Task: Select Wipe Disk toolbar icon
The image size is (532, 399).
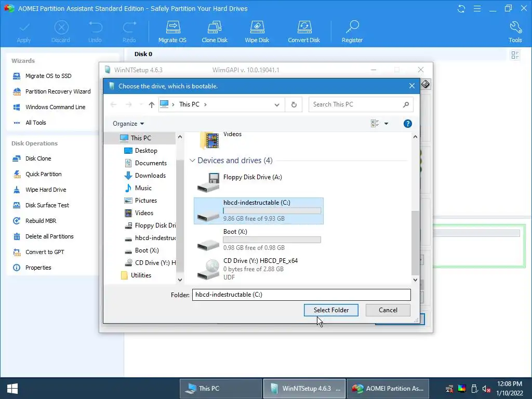Action: (x=257, y=32)
